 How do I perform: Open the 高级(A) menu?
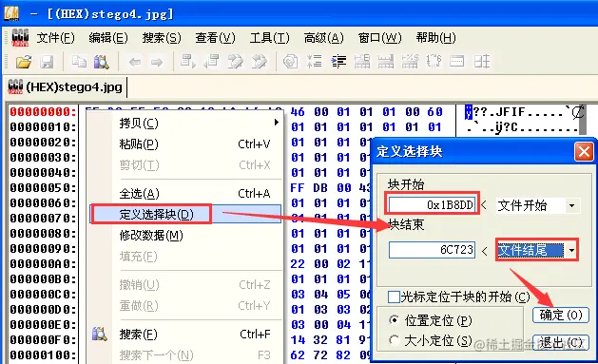click(x=324, y=38)
